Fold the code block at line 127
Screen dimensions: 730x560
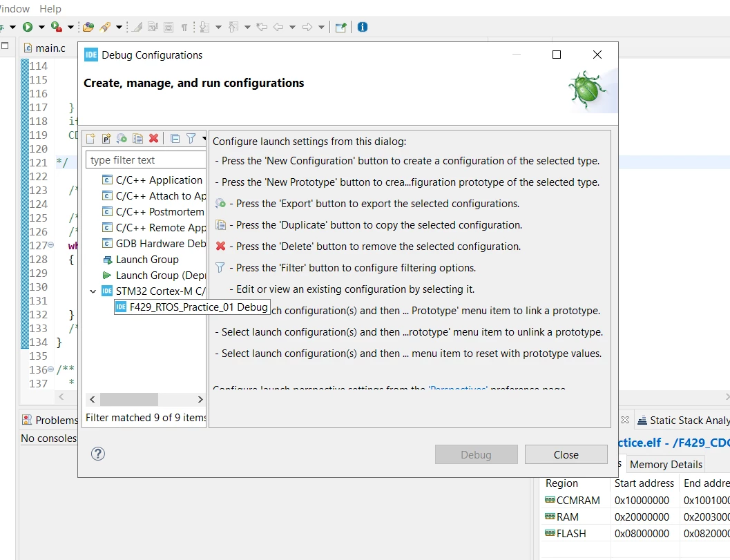50,245
